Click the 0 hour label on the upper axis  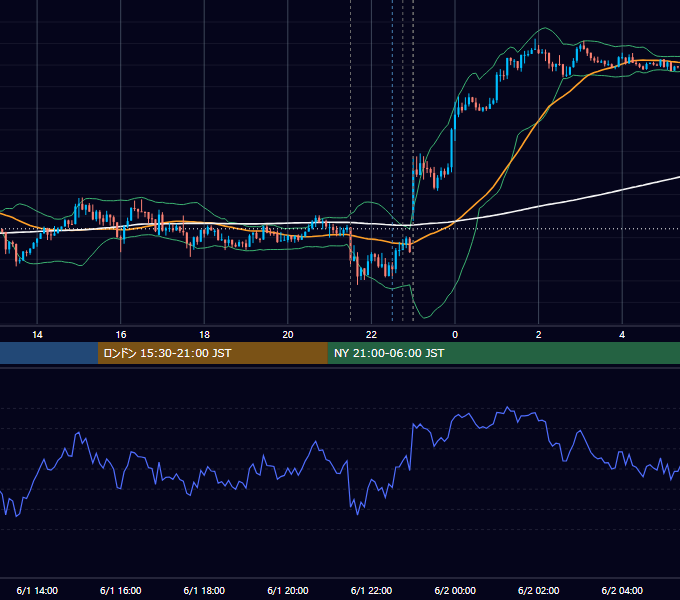455,335
